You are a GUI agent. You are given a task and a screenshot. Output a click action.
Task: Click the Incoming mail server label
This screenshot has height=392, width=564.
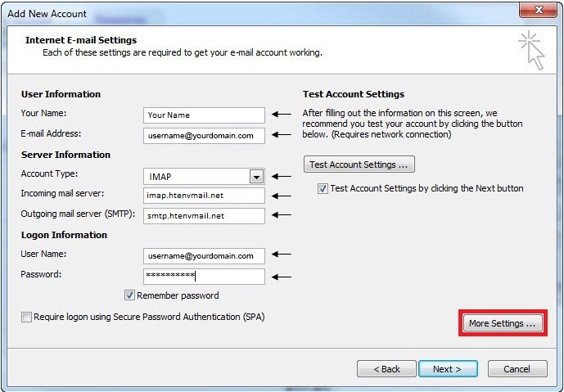click(x=62, y=193)
